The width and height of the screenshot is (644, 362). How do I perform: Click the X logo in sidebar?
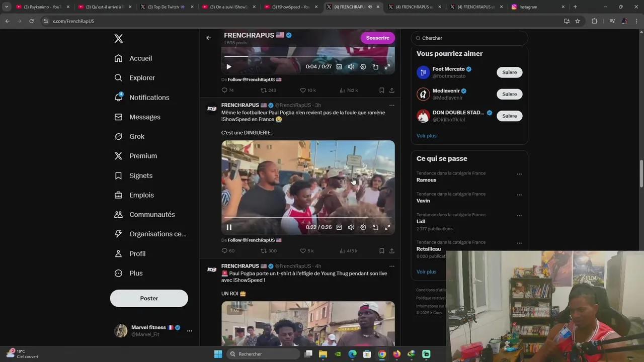point(118,39)
